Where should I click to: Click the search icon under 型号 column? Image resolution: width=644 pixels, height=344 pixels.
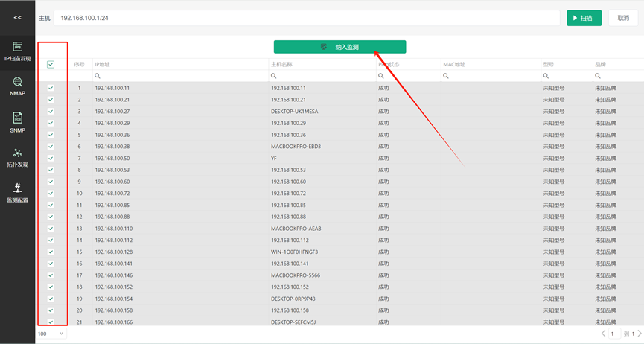pos(546,76)
